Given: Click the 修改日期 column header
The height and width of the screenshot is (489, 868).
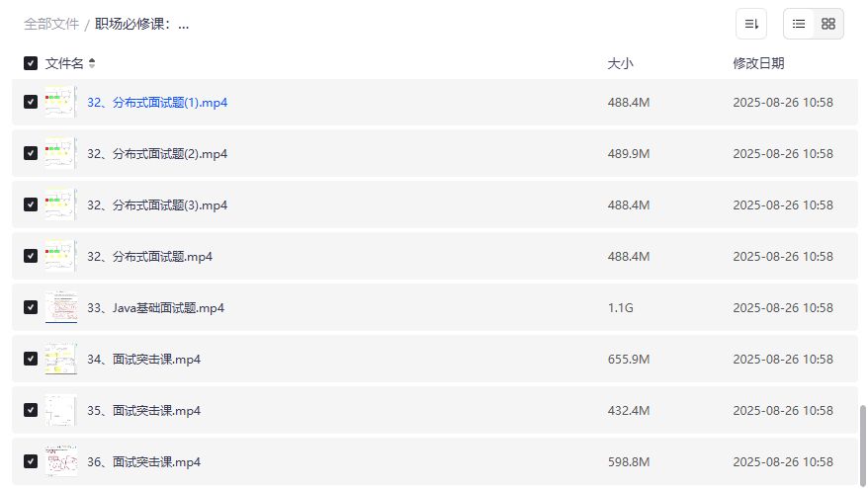Looking at the screenshot, I should click(758, 63).
